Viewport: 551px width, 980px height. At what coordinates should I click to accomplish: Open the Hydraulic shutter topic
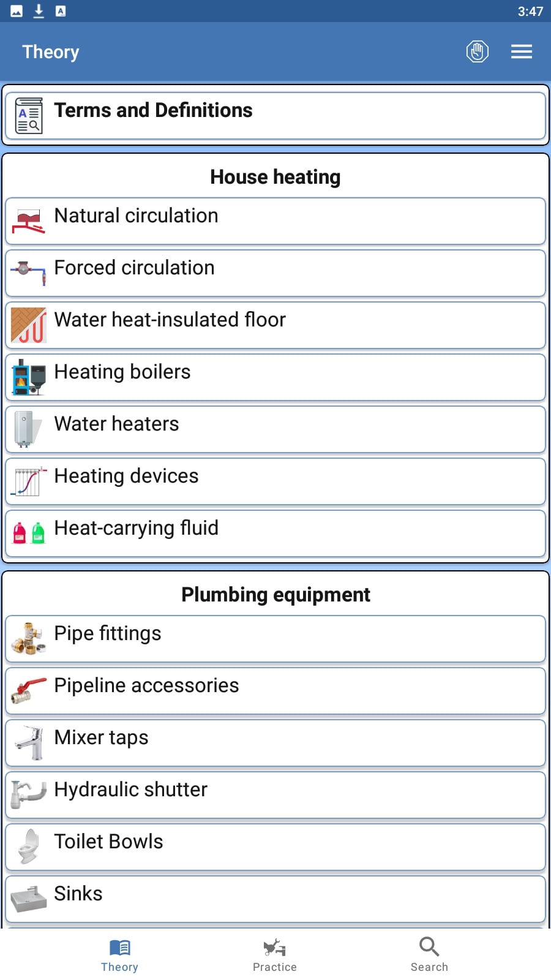coord(275,795)
